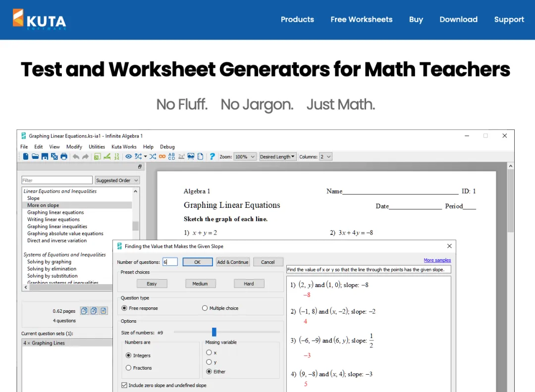The image size is (535, 392).
Task: Click the presentation image toolbar icon
Action: coord(191,156)
